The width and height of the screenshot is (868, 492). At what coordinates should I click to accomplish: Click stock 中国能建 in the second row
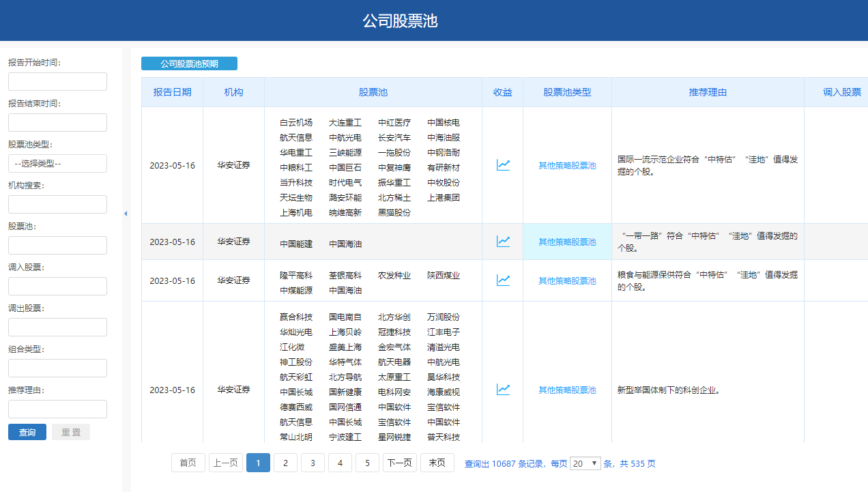(296, 244)
